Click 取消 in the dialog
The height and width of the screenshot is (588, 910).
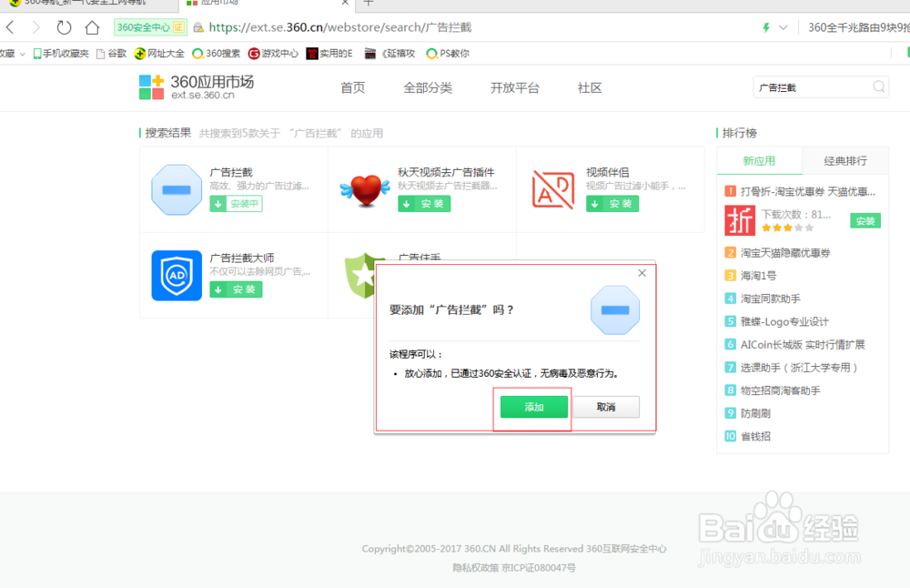pos(606,407)
